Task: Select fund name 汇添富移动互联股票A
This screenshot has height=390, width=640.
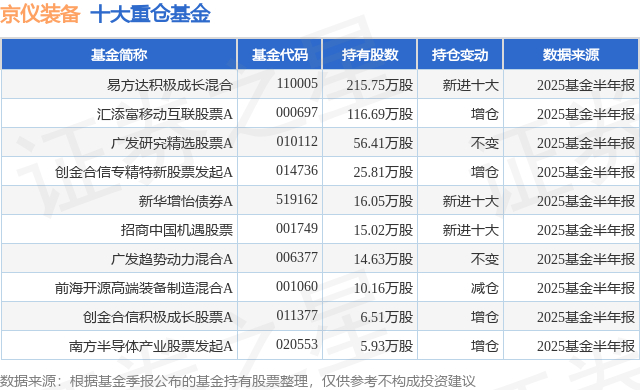Action: click(x=165, y=114)
